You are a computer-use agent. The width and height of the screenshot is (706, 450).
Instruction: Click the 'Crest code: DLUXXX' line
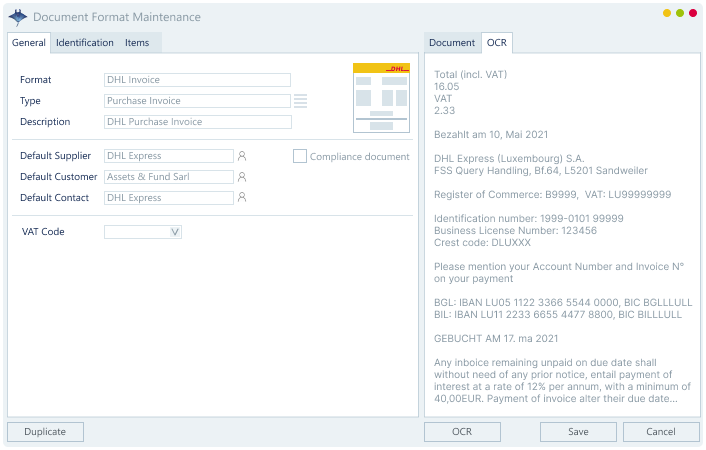(482, 242)
